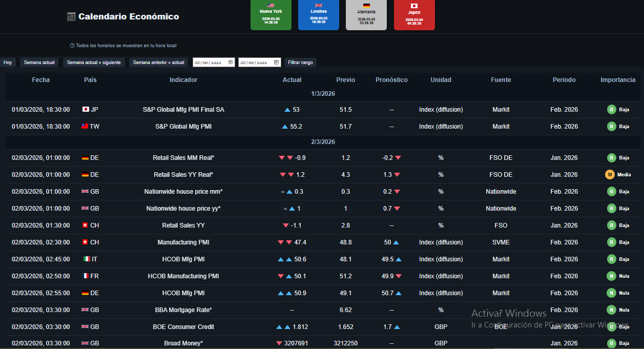
Task: Click the BOE Consumer Credit indicator row
Action: tap(183, 327)
